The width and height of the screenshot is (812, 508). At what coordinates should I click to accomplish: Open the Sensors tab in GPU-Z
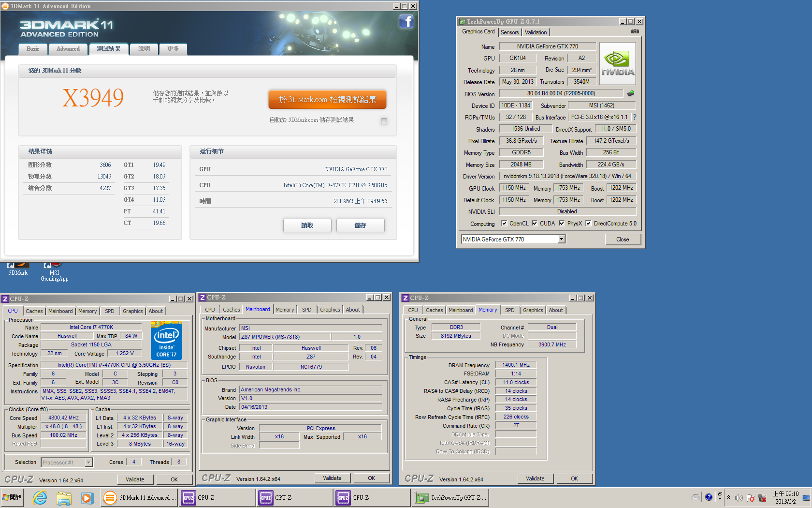(x=509, y=32)
